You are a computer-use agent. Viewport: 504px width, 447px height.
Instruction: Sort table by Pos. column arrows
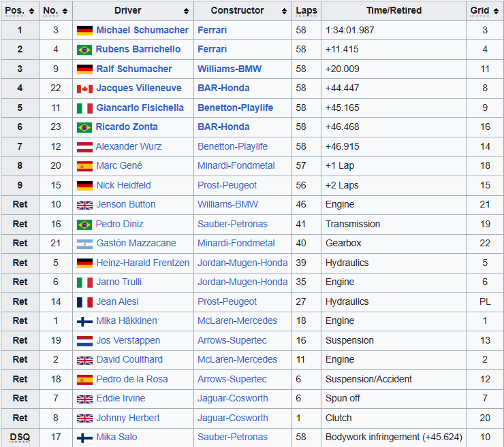(x=31, y=12)
